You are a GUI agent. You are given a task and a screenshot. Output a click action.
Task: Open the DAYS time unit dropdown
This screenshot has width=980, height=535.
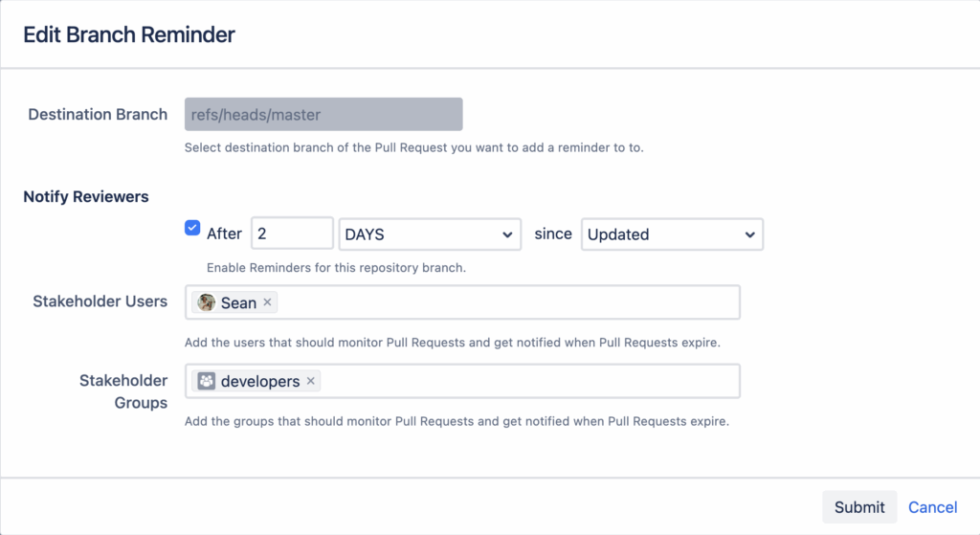click(x=429, y=234)
